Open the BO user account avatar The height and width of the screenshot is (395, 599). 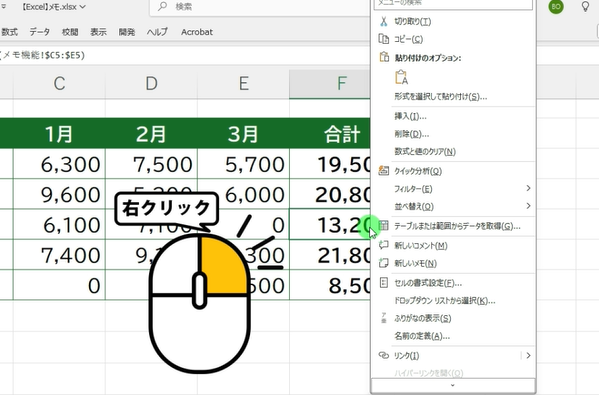pos(556,6)
